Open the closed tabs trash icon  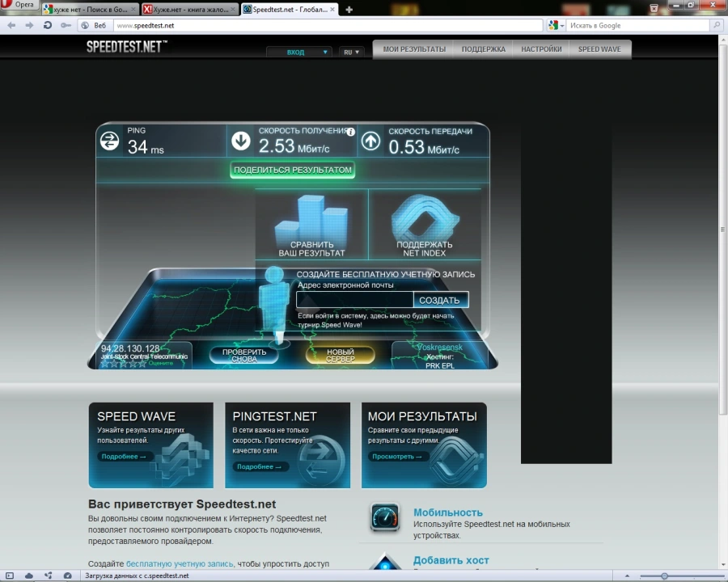click(x=654, y=8)
